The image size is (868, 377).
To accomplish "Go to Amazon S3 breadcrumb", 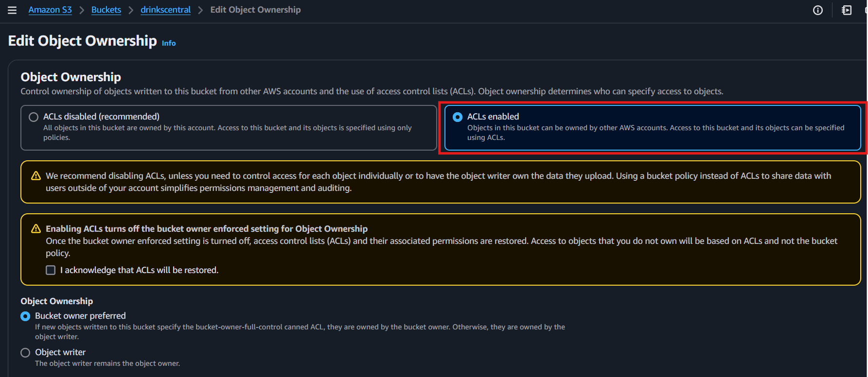I will tap(50, 10).
